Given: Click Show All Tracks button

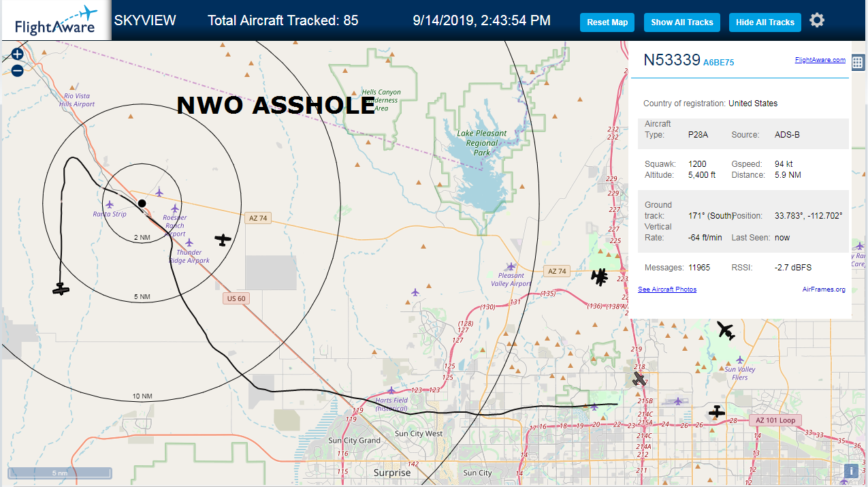Looking at the screenshot, I should click(681, 22).
